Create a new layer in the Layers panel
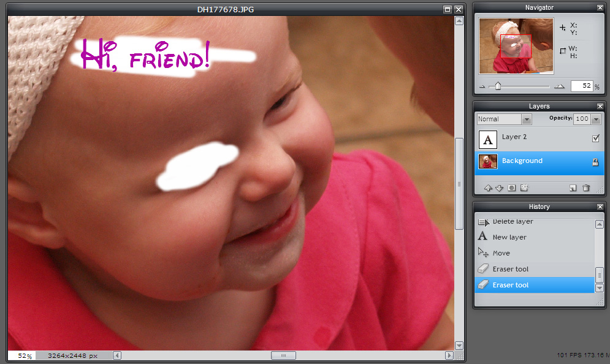 coord(573,188)
